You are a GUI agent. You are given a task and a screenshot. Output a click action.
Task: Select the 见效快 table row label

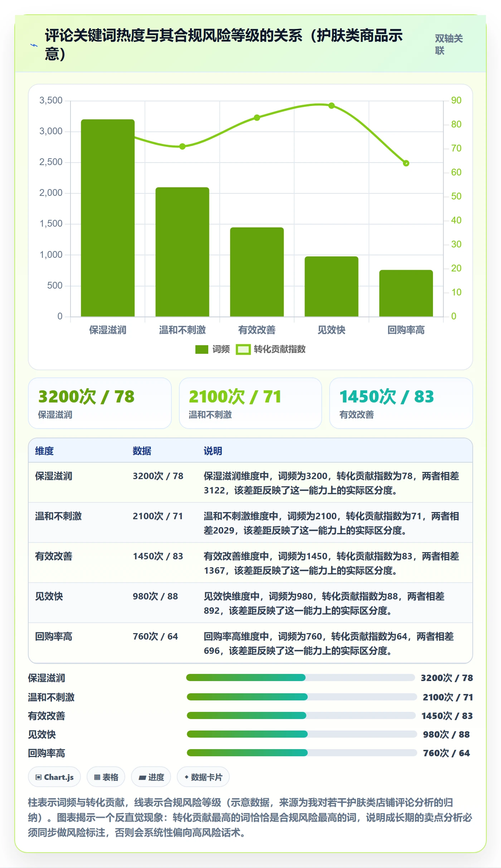(x=49, y=596)
